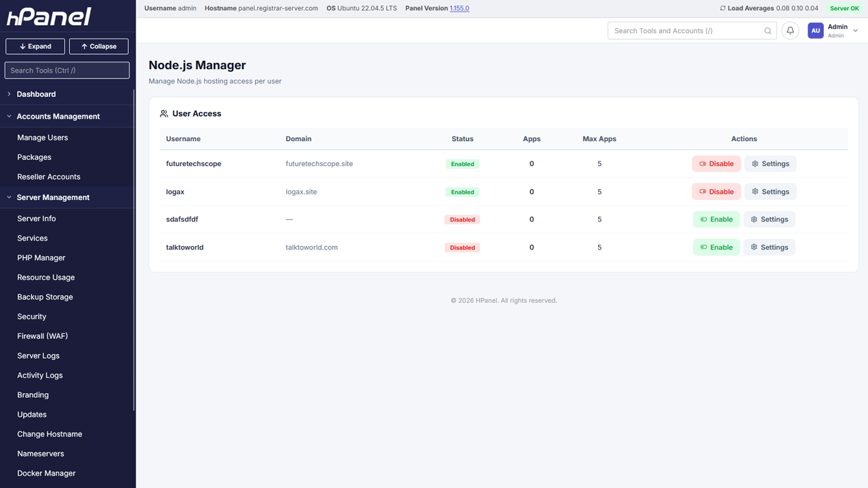Viewport: 868px width, 488px height.
Task: Disable Node.js for futuretechscope
Action: [x=716, y=164]
